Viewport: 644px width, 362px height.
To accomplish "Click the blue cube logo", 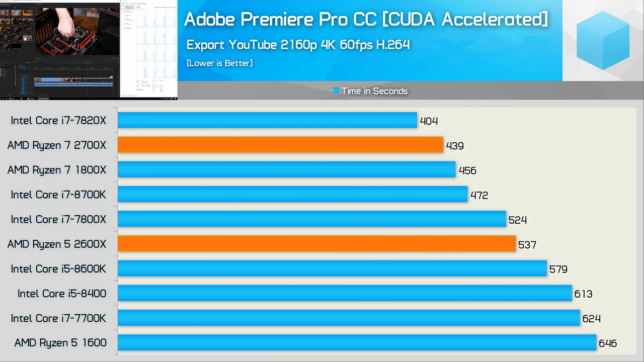I will 603,41.
